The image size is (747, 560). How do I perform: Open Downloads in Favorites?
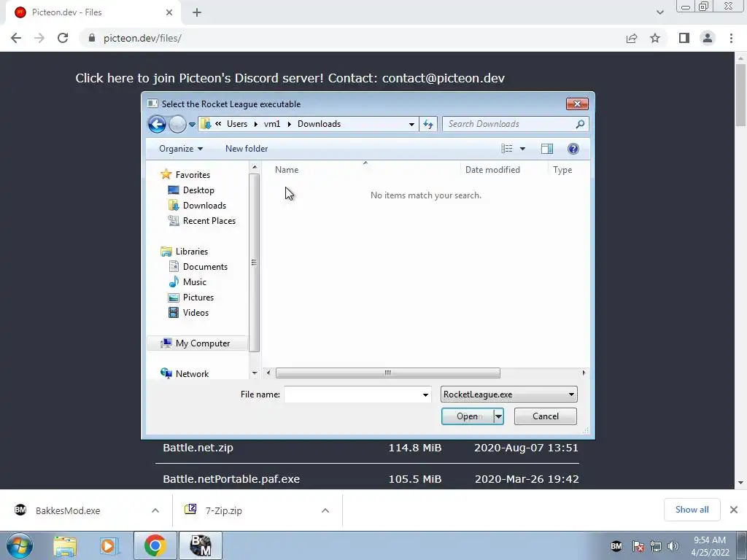tap(204, 205)
